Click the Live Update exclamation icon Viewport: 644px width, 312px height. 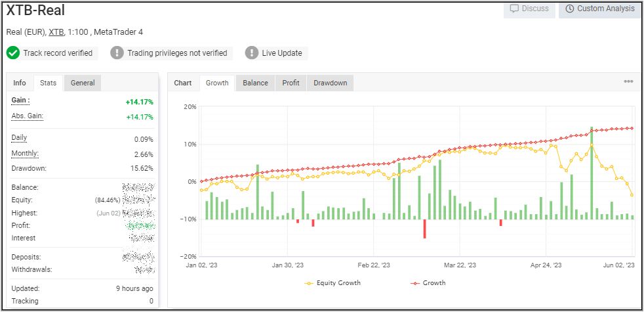(252, 53)
